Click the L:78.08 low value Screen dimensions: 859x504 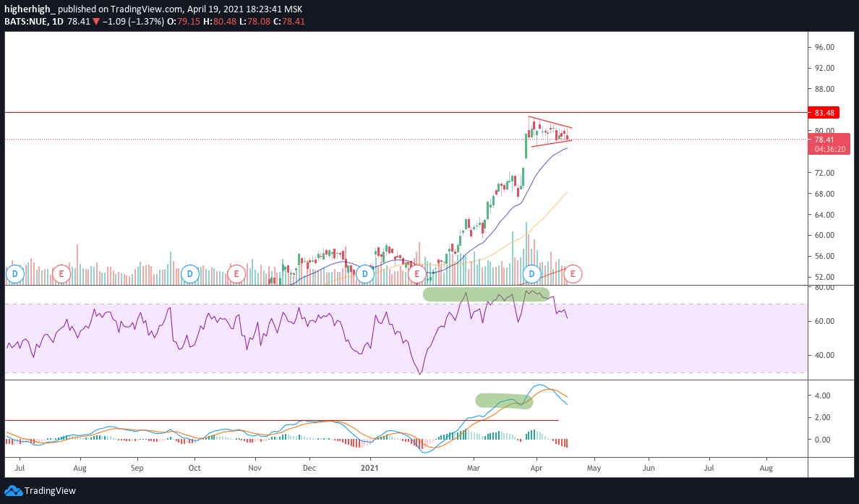coord(256,22)
